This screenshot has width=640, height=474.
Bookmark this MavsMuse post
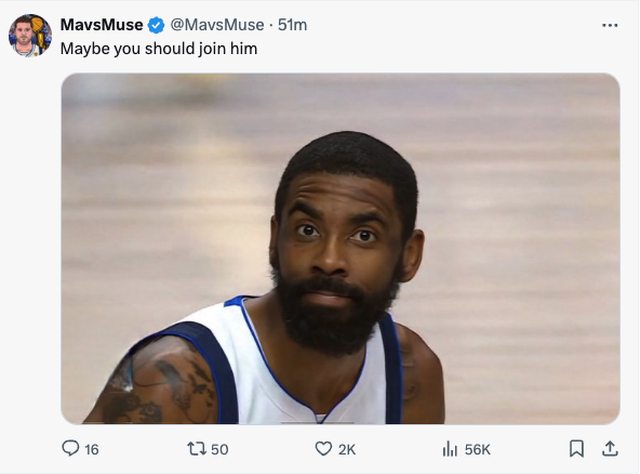point(576,449)
